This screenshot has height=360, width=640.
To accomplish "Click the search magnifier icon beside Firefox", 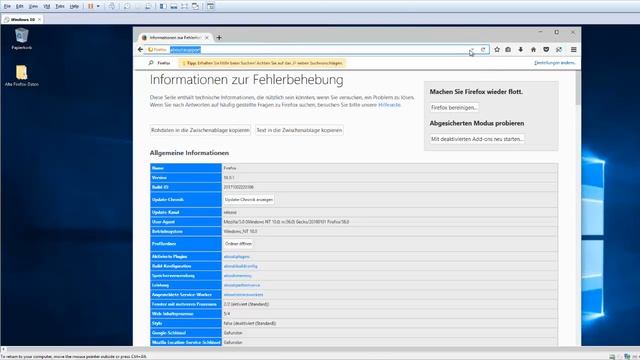I will click(x=151, y=63).
